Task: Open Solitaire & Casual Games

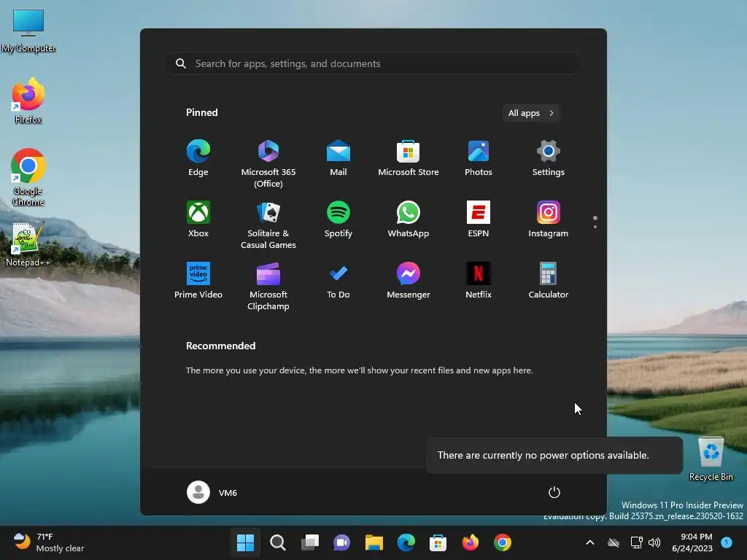Action: click(268, 225)
